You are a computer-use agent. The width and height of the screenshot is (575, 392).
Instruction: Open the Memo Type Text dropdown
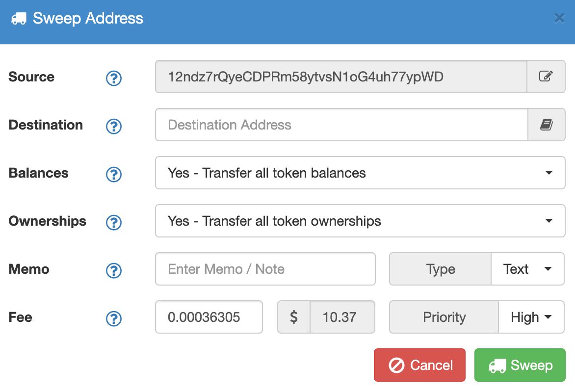(x=527, y=269)
